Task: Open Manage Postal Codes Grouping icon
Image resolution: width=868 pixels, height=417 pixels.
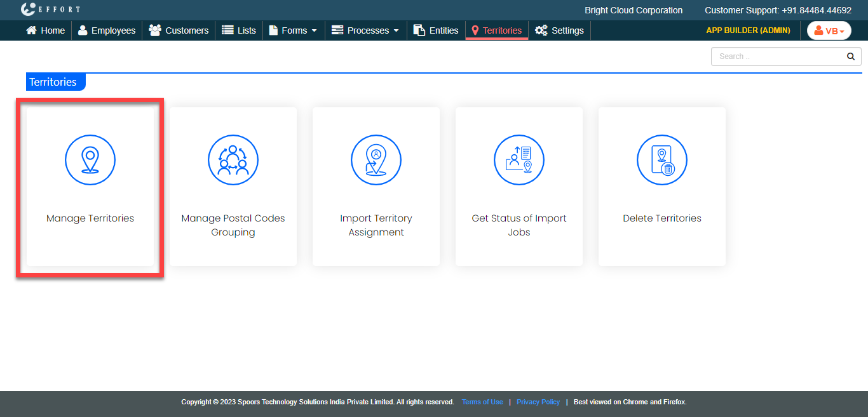Action: [x=233, y=160]
